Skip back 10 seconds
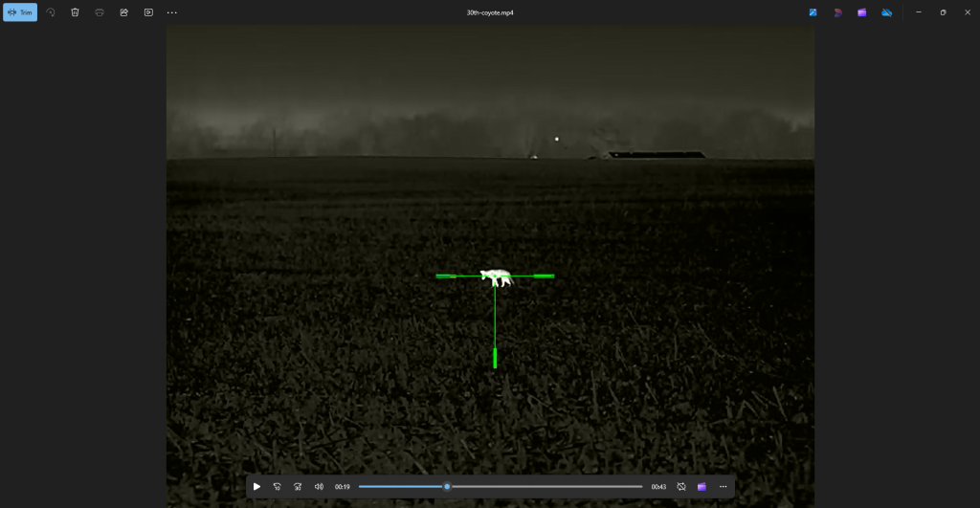Viewport: 980px width, 508px height. click(x=278, y=487)
